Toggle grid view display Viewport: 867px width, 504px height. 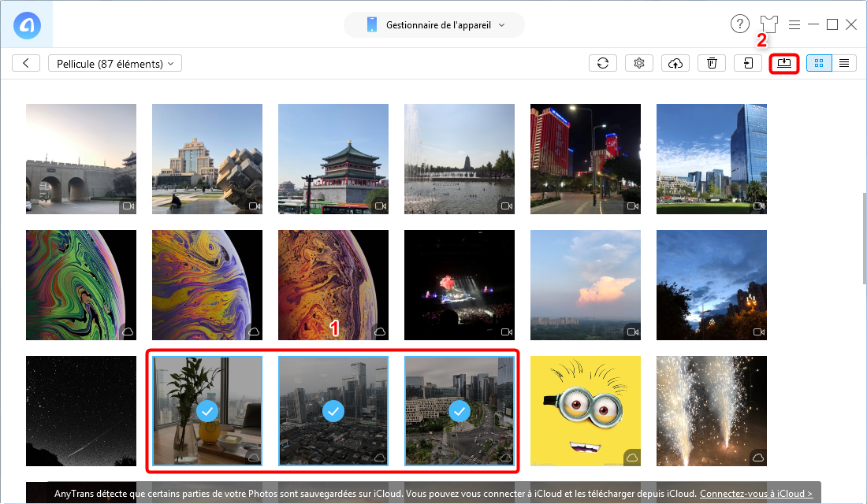click(819, 63)
